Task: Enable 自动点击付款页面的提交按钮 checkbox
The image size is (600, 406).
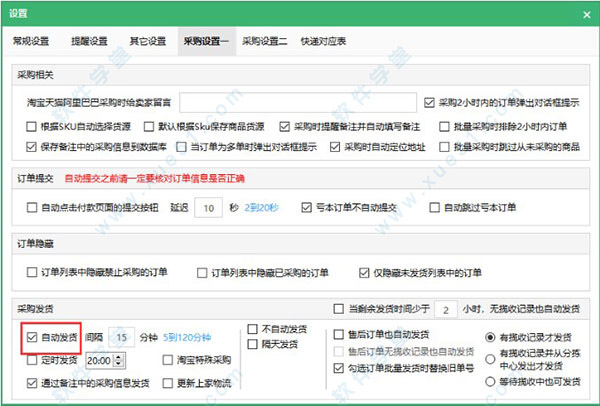Action: click(35, 208)
